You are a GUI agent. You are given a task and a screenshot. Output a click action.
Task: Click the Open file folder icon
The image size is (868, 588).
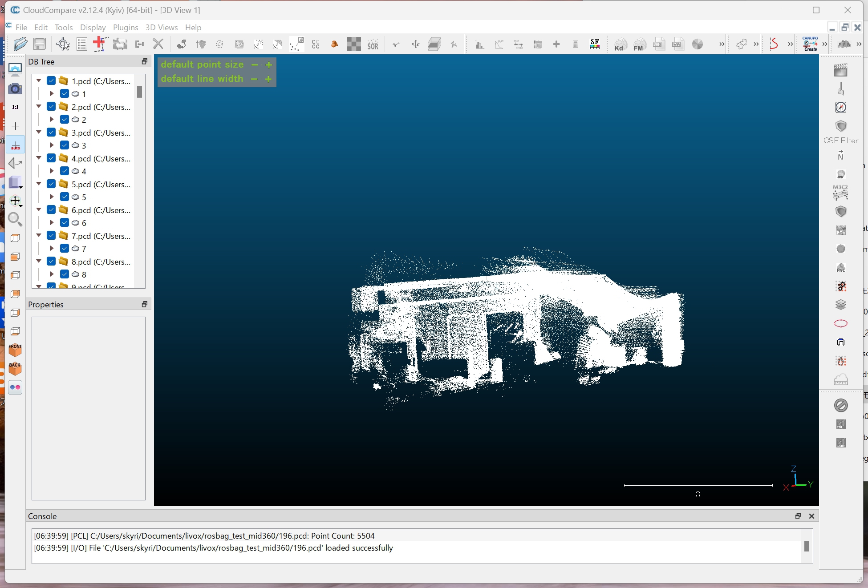20,44
